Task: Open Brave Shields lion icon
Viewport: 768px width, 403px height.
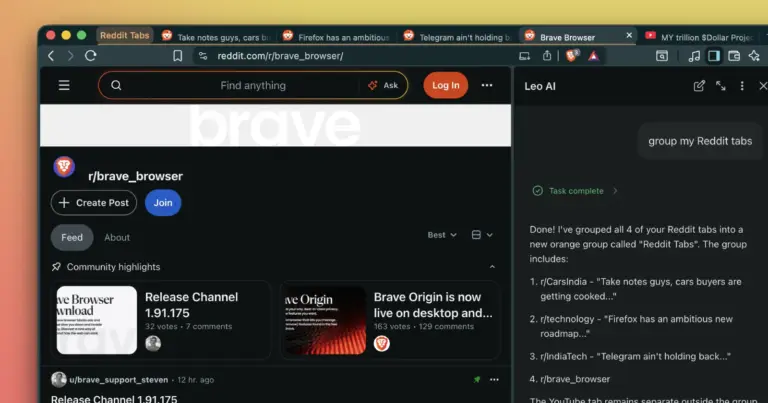Action: coord(572,56)
